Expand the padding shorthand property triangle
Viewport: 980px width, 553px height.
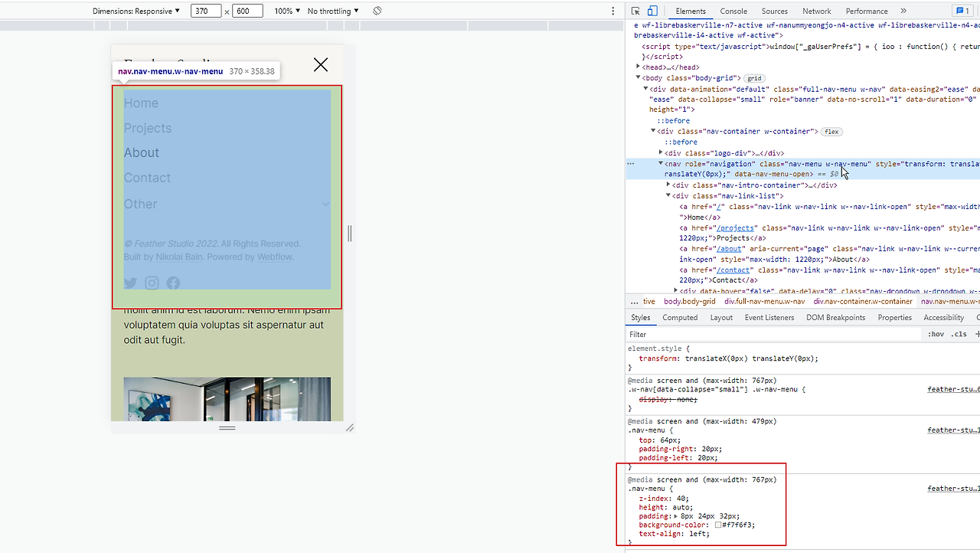675,516
